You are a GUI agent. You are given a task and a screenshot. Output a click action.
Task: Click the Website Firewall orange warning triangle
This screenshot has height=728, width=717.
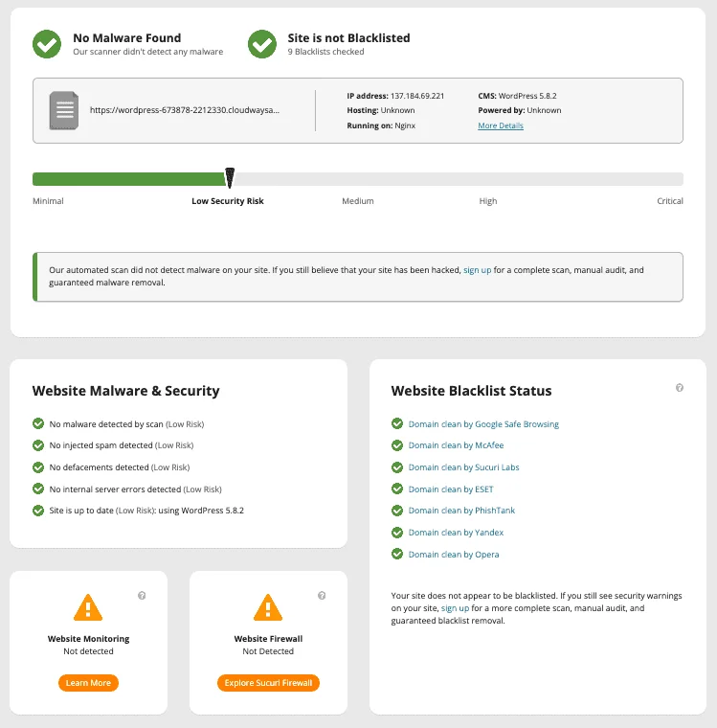[268, 607]
